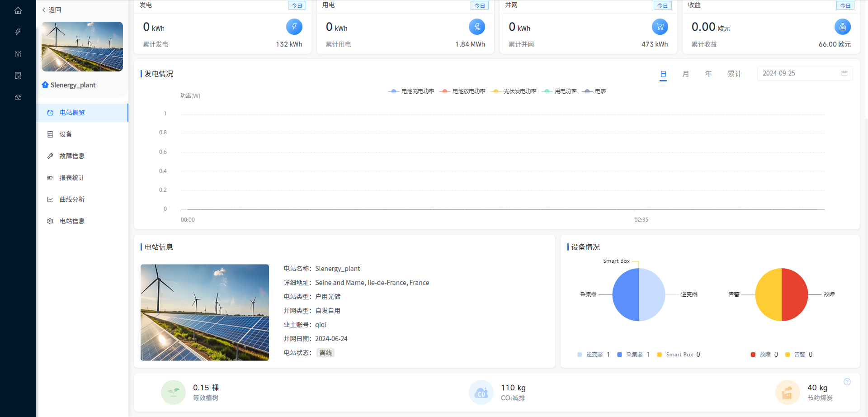Open the dashboard gauge sidebar icon
Screen dimensions: 868x417
pos(18,97)
